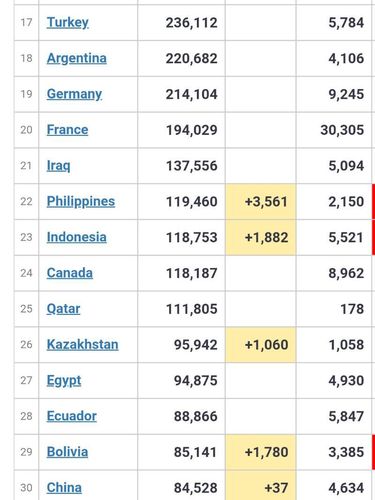Open the Qatar country link
This screenshot has height=500, width=375.
tap(63, 309)
